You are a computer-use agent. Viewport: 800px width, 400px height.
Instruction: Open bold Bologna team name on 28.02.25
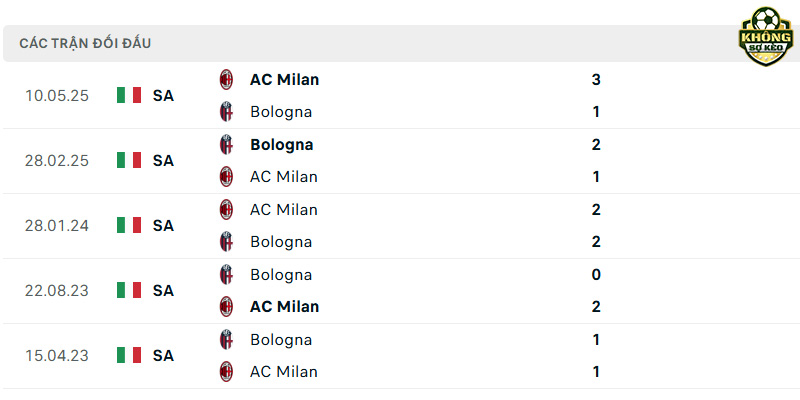(281, 145)
